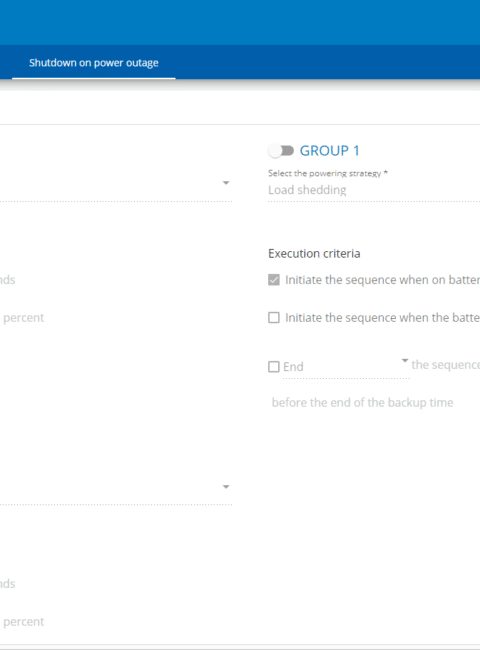The image size is (480, 650).
Task: Open the Load shedding powering strategy dropdown
Action: [374, 190]
